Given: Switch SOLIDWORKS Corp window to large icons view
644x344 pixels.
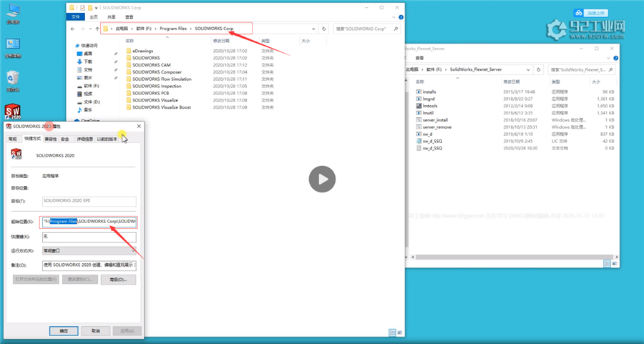Looking at the screenshot, I should 399,333.
